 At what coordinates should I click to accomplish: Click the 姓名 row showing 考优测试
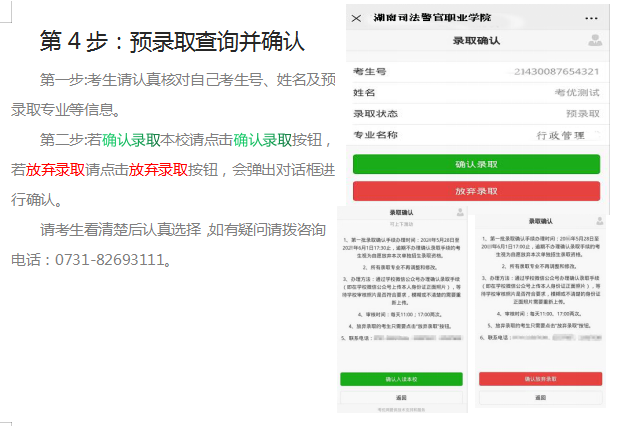coord(476,93)
